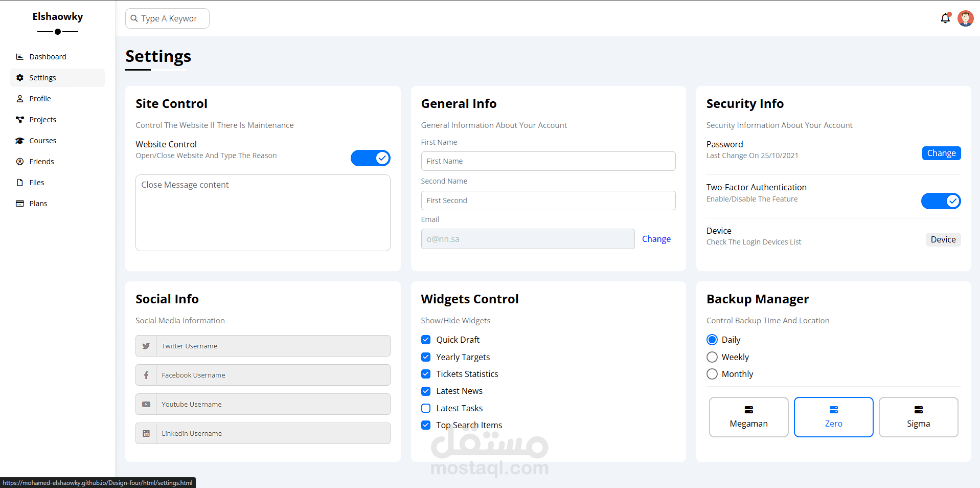Select the Weekly backup option

712,357
